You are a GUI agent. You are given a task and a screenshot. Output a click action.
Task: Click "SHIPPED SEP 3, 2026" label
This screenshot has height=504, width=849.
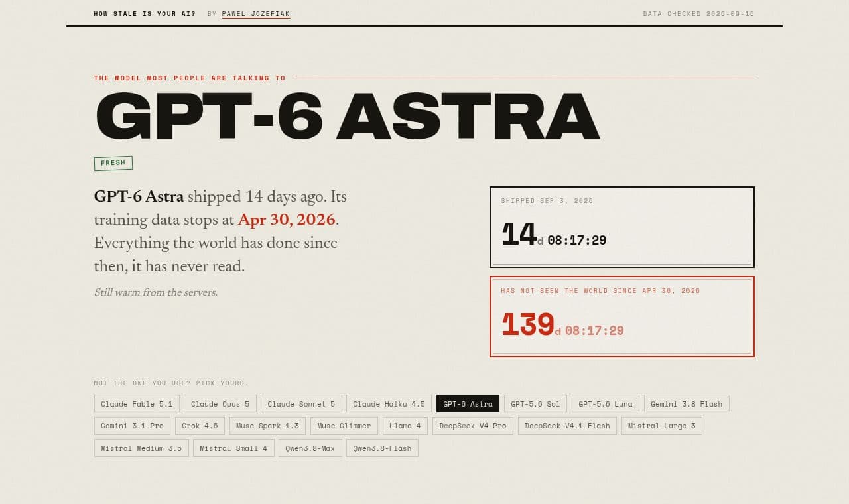(547, 201)
